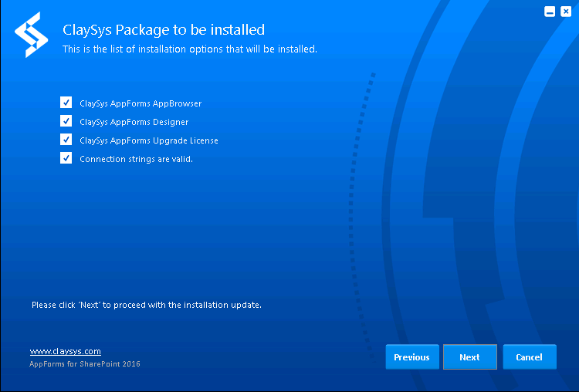The height and width of the screenshot is (392, 579).
Task: Click the ClaySys AppForms Upgrade License text
Action: (x=149, y=140)
